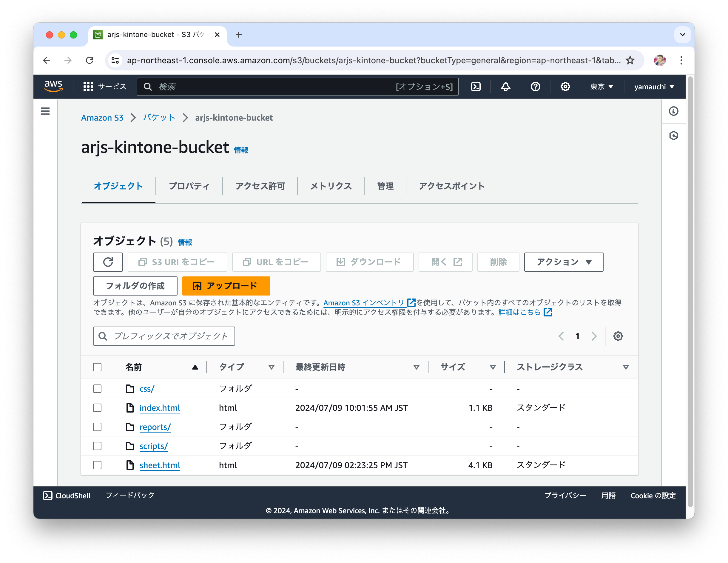Open the hamburger side navigation menu
Image resolution: width=728 pixels, height=563 pixels.
(x=45, y=111)
